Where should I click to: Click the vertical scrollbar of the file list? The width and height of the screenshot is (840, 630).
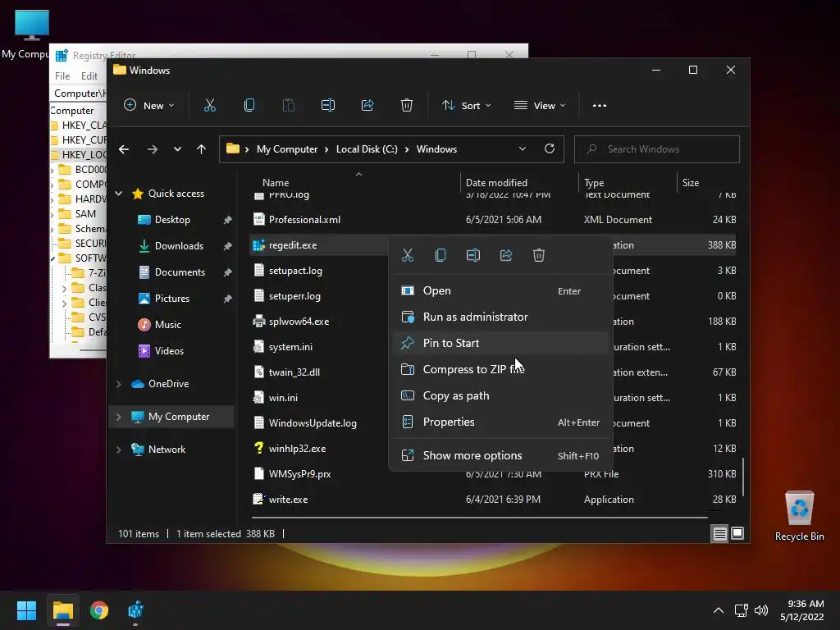click(x=743, y=477)
